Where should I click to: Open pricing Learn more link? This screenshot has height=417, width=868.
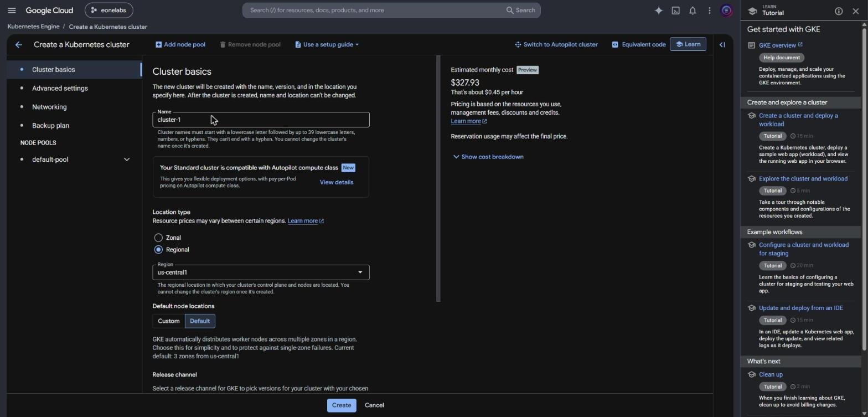(x=468, y=121)
